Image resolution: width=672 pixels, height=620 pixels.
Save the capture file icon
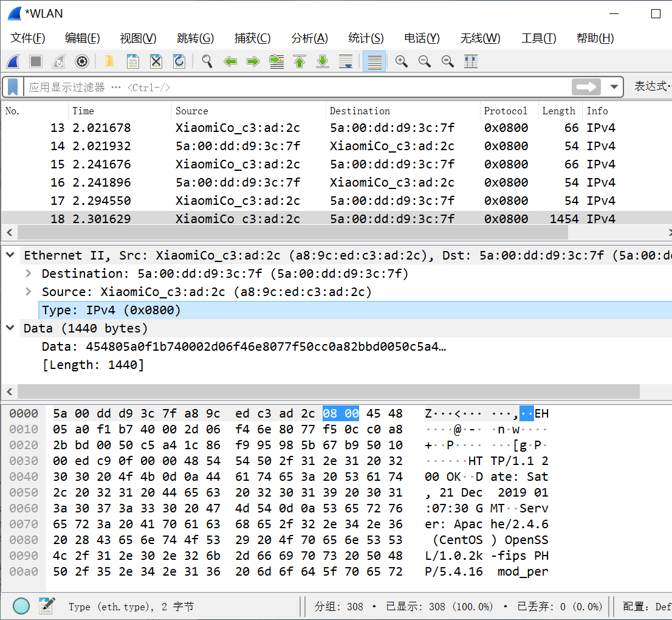point(133,61)
